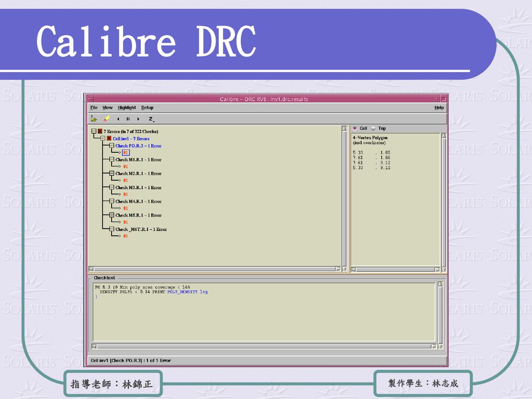Click the Checktext horizontal scrollbar
This screenshot has height=399, width=532.
264,347
